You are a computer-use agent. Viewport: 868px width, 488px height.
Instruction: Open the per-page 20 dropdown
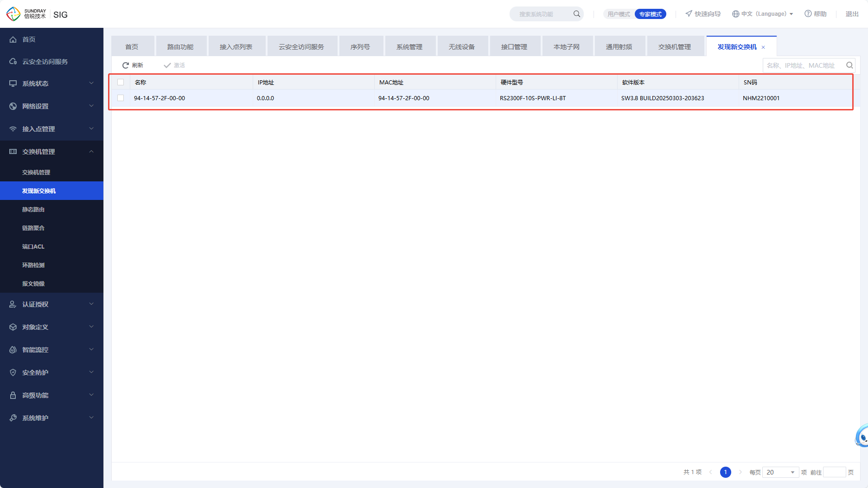(780, 472)
